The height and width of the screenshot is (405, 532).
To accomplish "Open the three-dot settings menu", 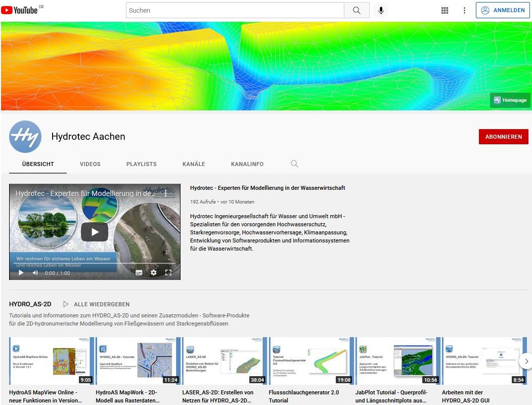I will point(464,10).
